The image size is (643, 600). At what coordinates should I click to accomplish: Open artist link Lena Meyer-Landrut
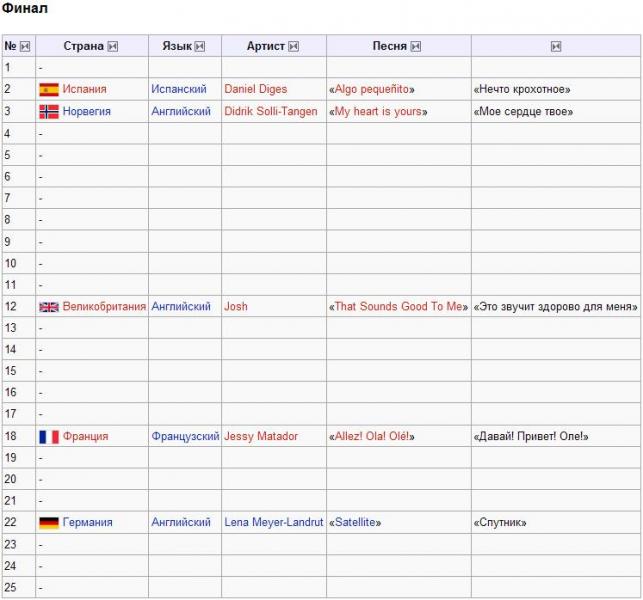274,522
